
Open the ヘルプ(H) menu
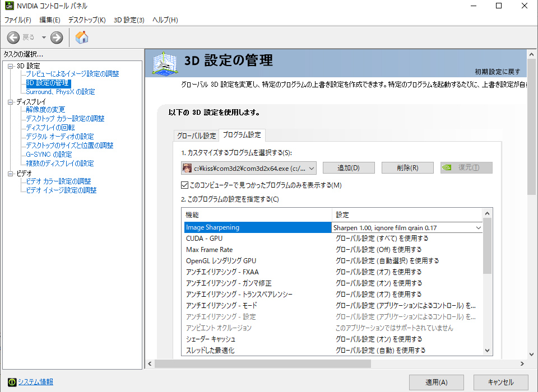(x=165, y=20)
